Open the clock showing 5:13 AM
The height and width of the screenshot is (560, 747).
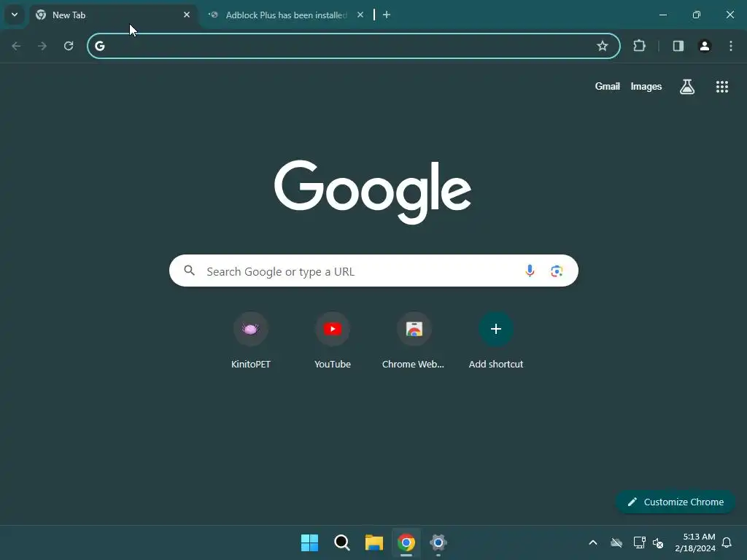pos(695,542)
